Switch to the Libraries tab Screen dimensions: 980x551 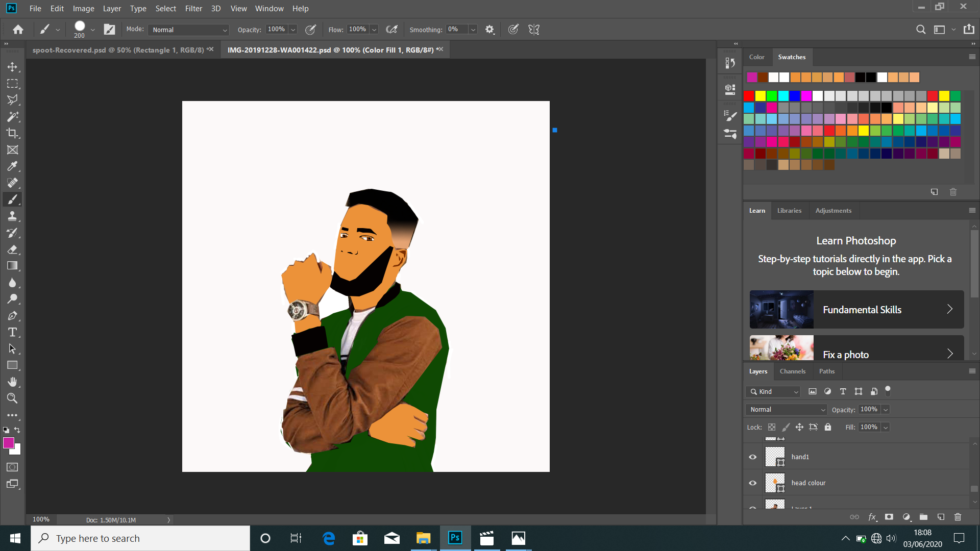(789, 211)
